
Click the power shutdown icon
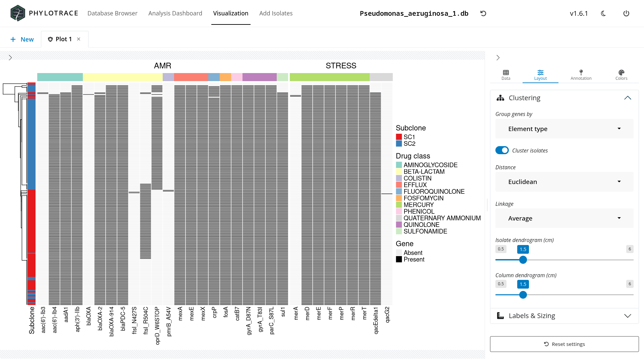[x=626, y=13]
